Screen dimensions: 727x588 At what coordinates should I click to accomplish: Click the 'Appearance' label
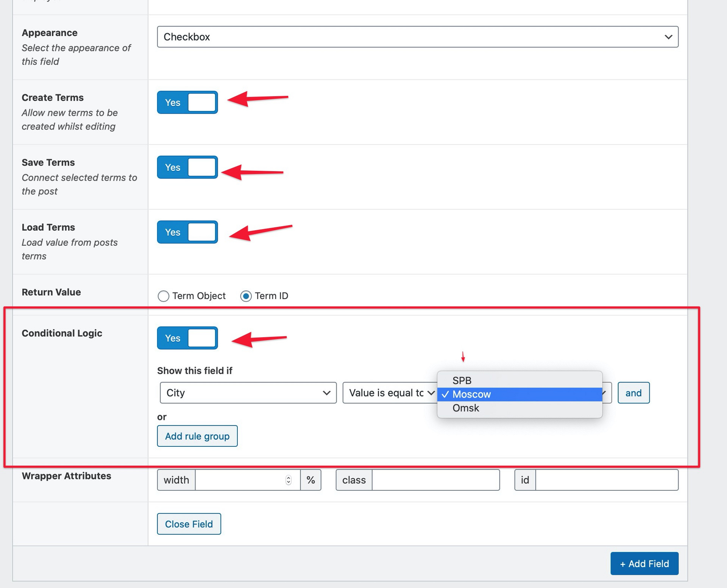pos(50,33)
